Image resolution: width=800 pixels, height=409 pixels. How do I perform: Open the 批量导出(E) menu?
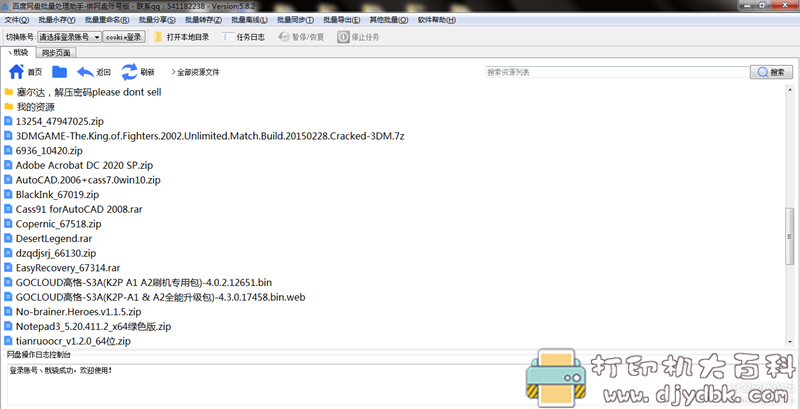point(341,20)
